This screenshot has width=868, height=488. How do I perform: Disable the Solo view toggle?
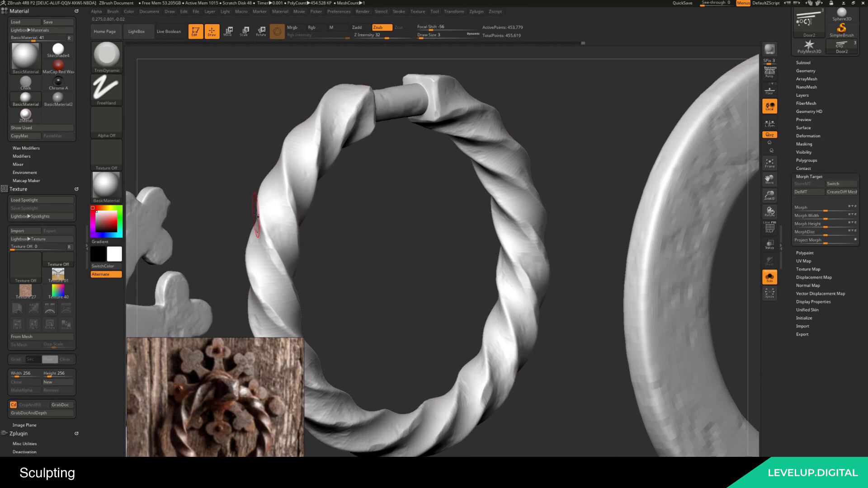click(x=770, y=277)
